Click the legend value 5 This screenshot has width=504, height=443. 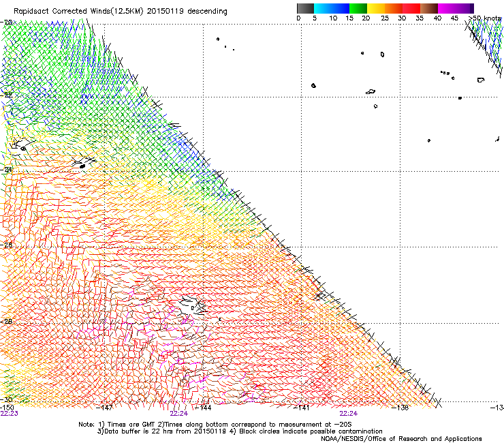click(315, 18)
